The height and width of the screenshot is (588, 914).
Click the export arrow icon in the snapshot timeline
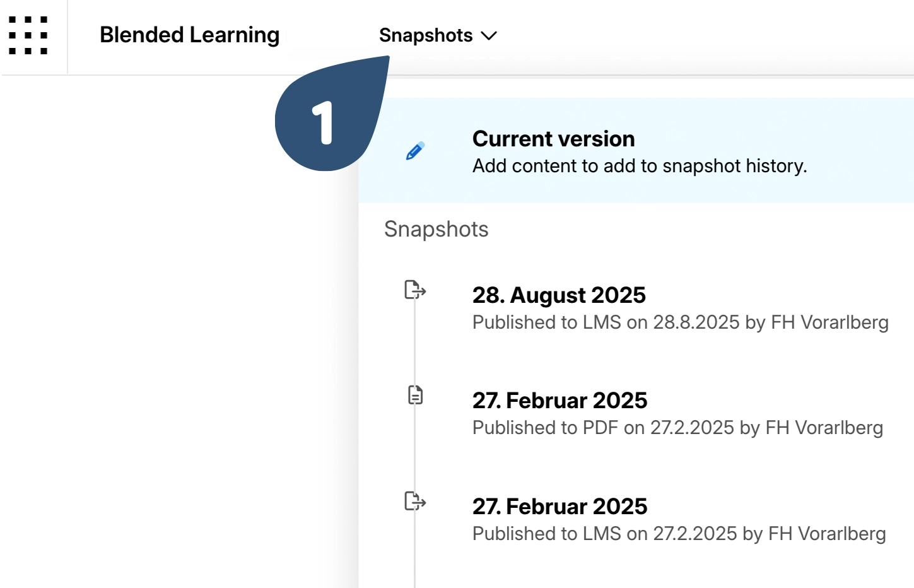coord(415,291)
